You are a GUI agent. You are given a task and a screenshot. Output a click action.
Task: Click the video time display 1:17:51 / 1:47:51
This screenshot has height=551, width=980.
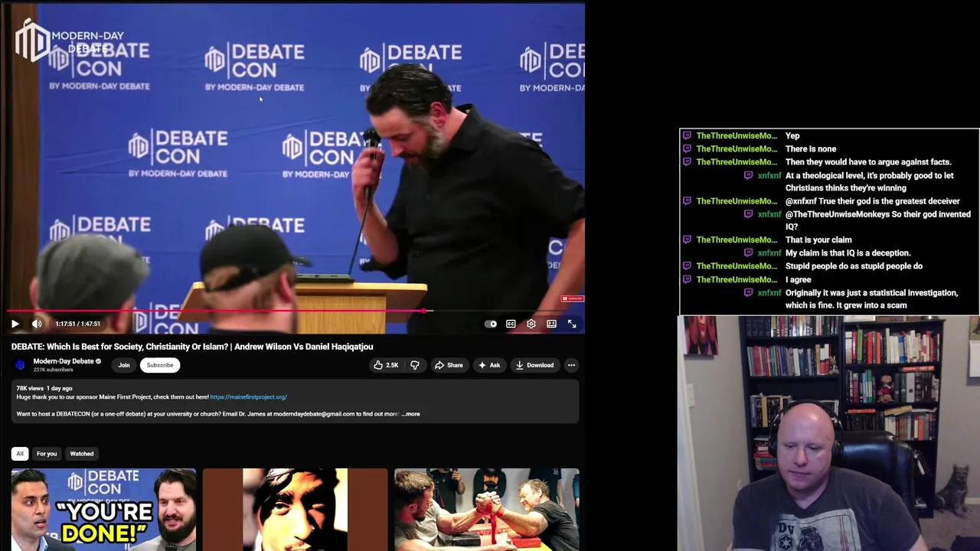coord(77,324)
